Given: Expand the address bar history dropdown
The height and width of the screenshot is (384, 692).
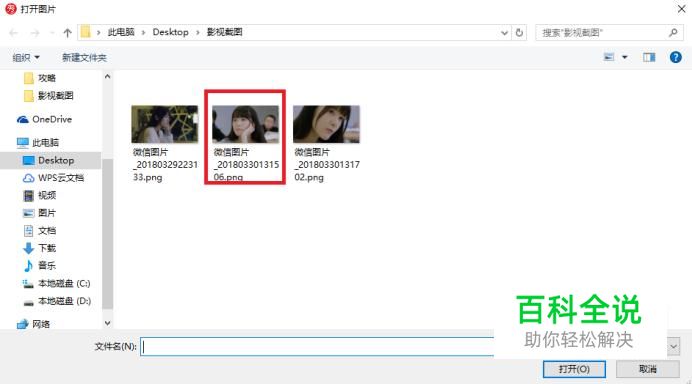Looking at the screenshot, I should tap(504, 33).
